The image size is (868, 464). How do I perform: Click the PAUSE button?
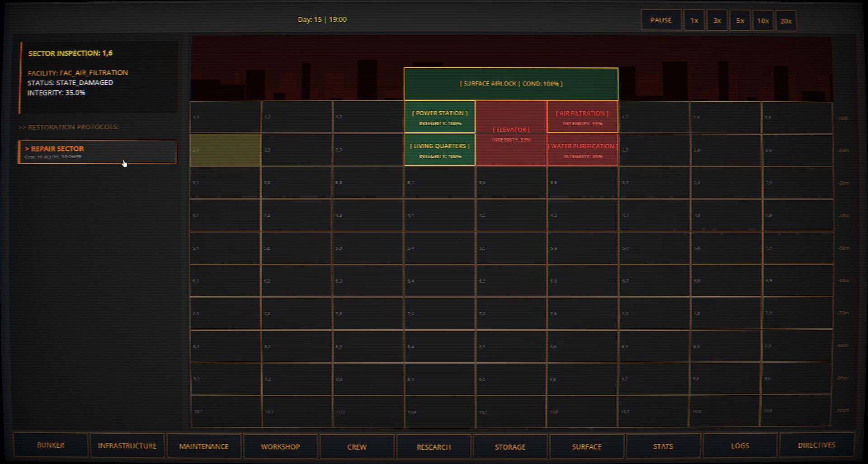661,20
